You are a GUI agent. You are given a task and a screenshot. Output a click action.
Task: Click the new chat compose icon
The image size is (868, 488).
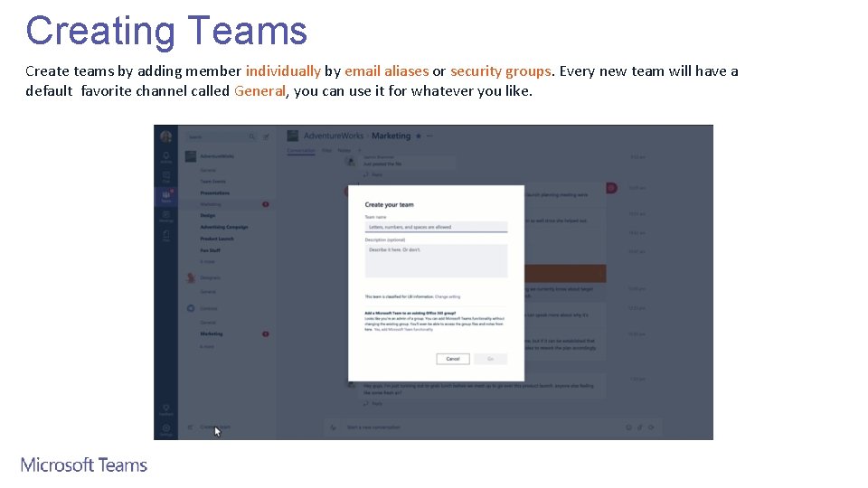[x=266, y=136]
